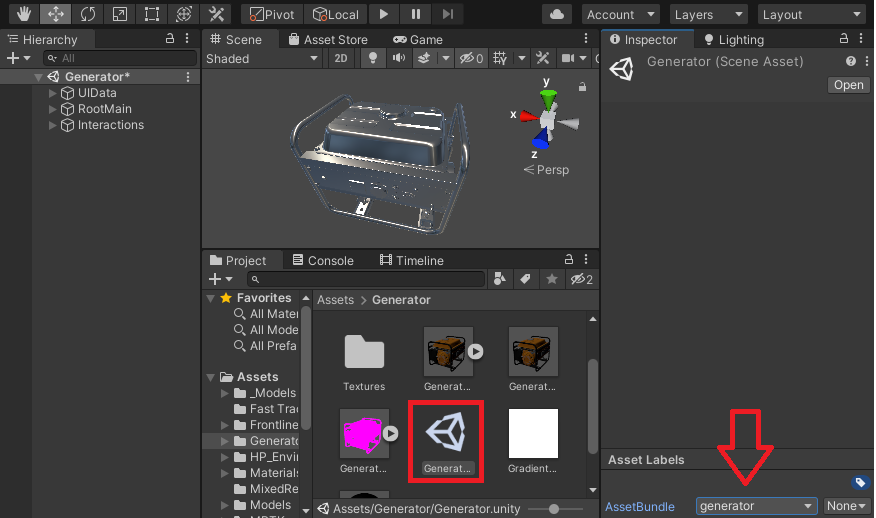876x518 pixels.
Task: Click Hierarchy create plus button
Action: click(18, 58)
